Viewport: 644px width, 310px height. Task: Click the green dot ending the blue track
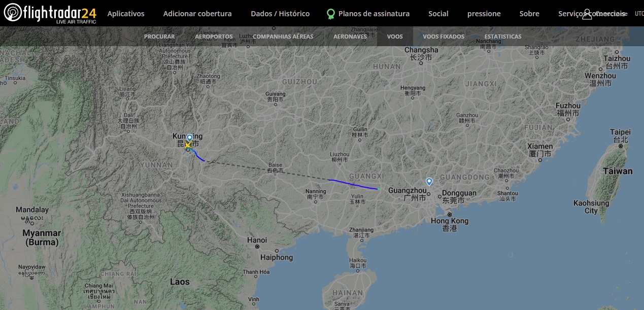378,189
